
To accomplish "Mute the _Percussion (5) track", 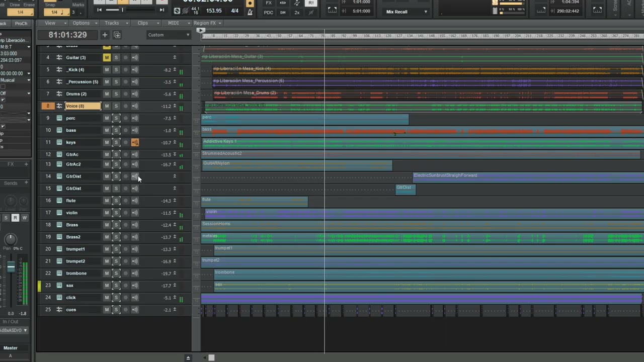I will [x=107, y=81].
